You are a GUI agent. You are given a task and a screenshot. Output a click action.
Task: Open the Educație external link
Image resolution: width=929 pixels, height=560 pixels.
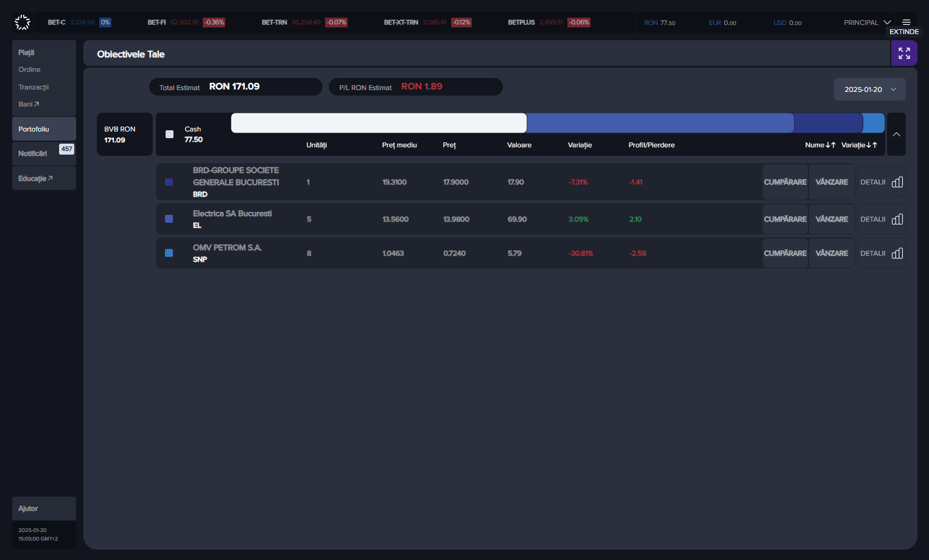tap(44, 178)
